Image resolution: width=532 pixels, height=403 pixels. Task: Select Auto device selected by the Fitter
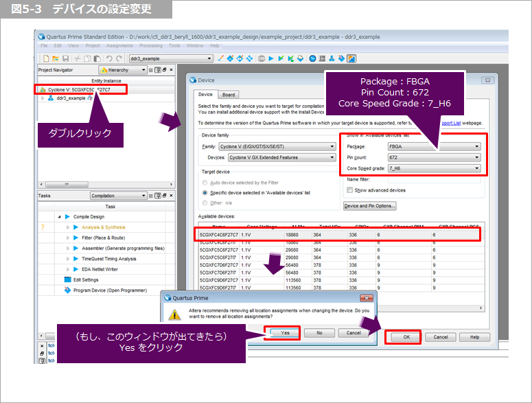tap(205, 183)
